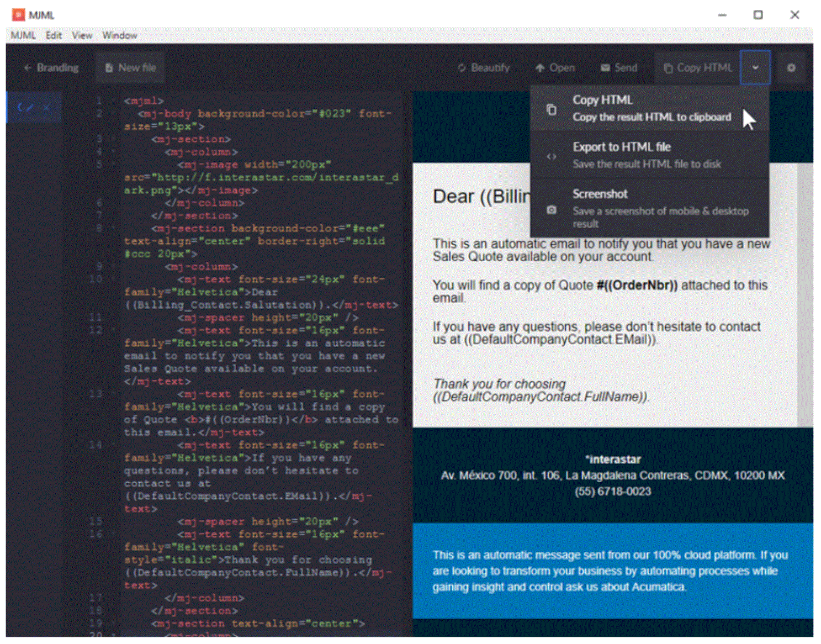The width and height of the screenshot is (821, 644).
Task: Click the "Dear ((Billin" heading in the preview
Action: (481, 197)
